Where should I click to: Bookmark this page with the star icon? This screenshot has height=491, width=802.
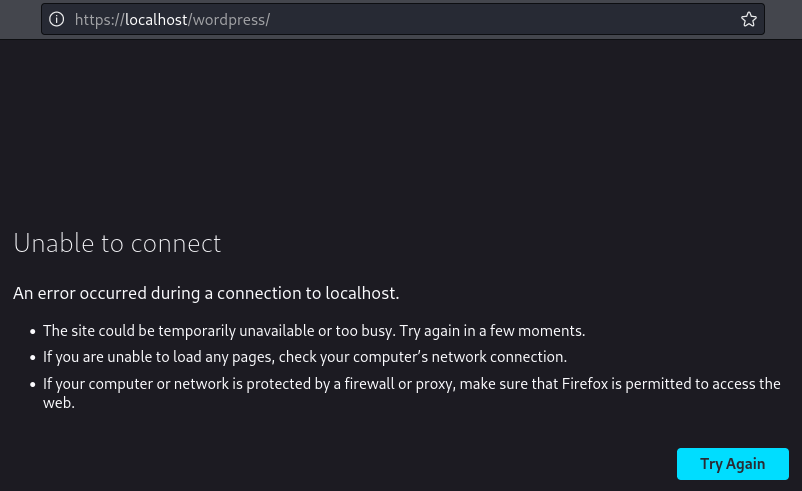click(748, 19)
